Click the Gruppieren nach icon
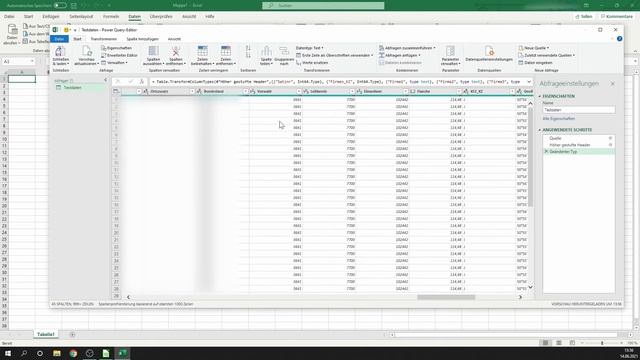640x360 pixels. 284,51
